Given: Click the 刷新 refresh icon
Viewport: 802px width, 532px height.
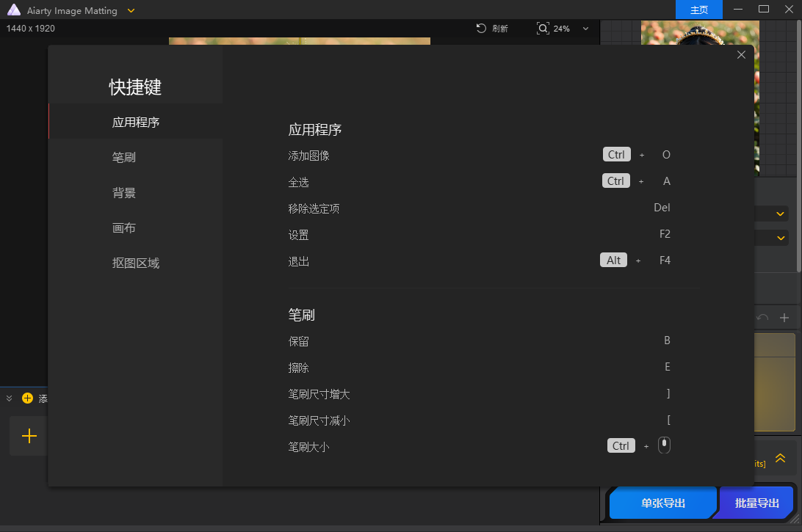Looking at the screenshot, I should pyautogui.click(x=481, y=29).
